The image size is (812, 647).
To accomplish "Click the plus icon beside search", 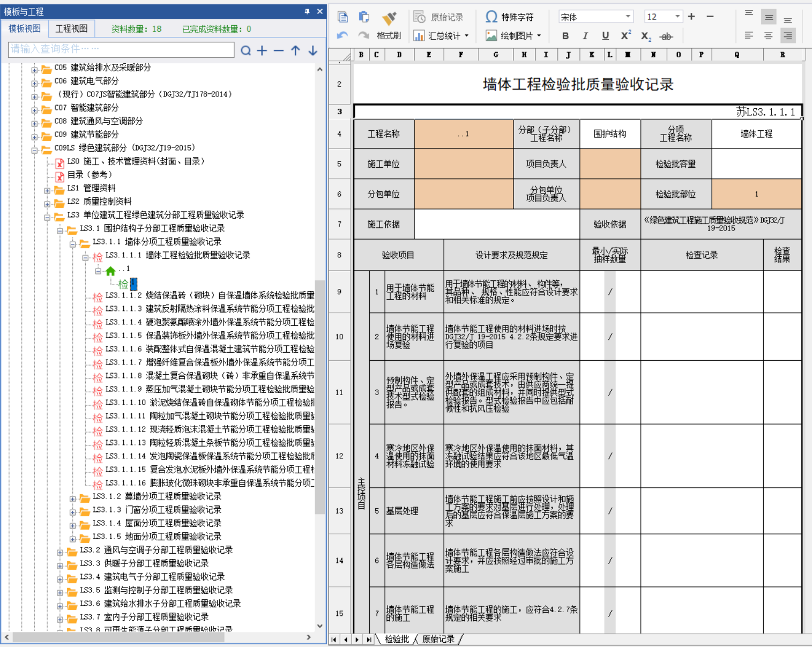I will tap(262, 50).
